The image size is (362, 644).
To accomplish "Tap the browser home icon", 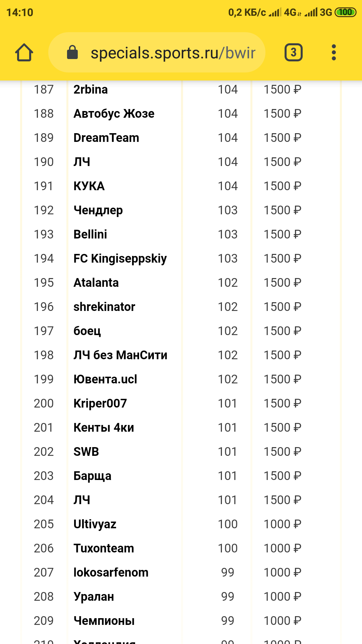I will (24, 53).
